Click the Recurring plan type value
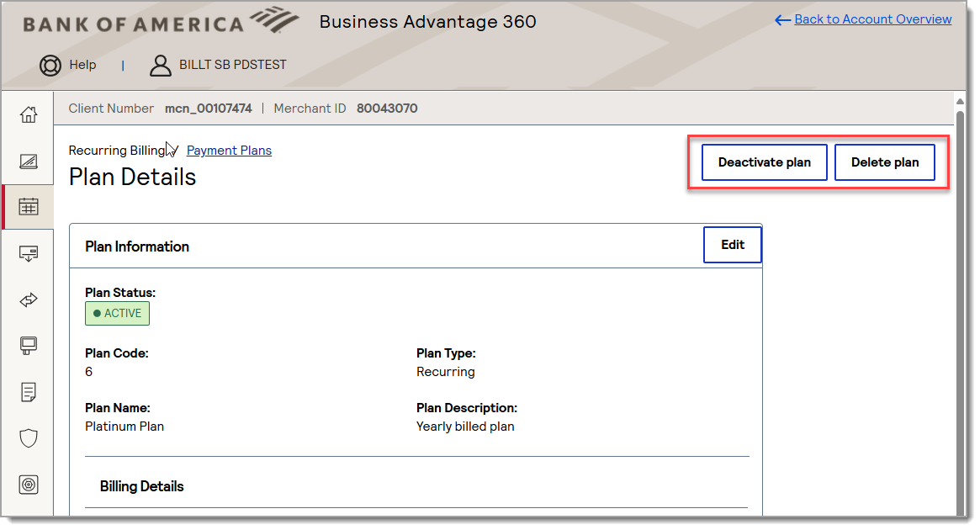This screenshot has width=980, height=530. click(446, 372)
